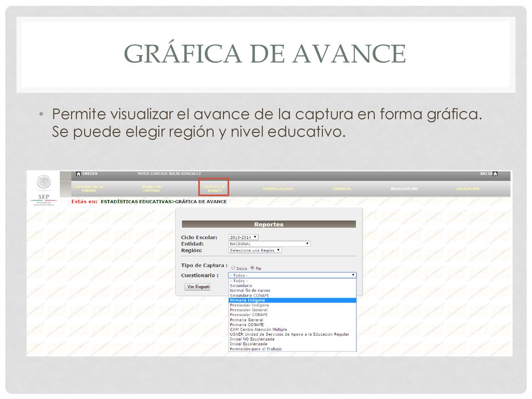
Task: Click the house icon next to SALIR
Action: pos(495,174)
